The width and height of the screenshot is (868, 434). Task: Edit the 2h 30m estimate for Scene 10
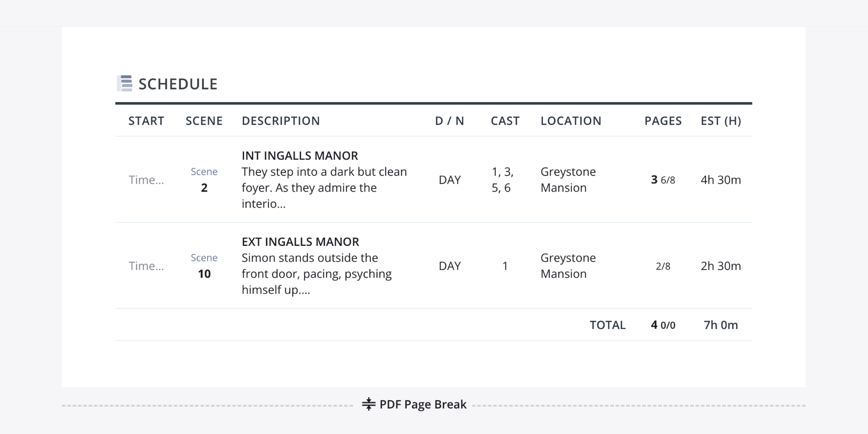tap(721, 266)
